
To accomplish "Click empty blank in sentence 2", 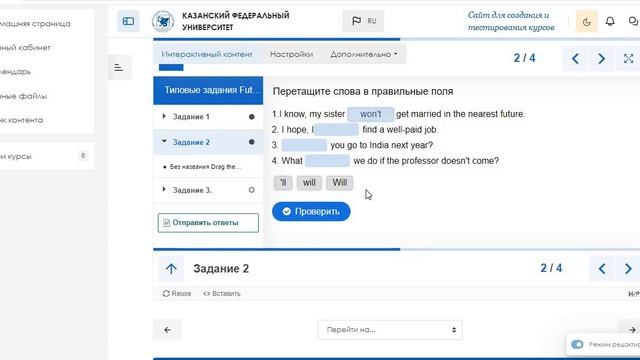I will [x=336, y=130].
